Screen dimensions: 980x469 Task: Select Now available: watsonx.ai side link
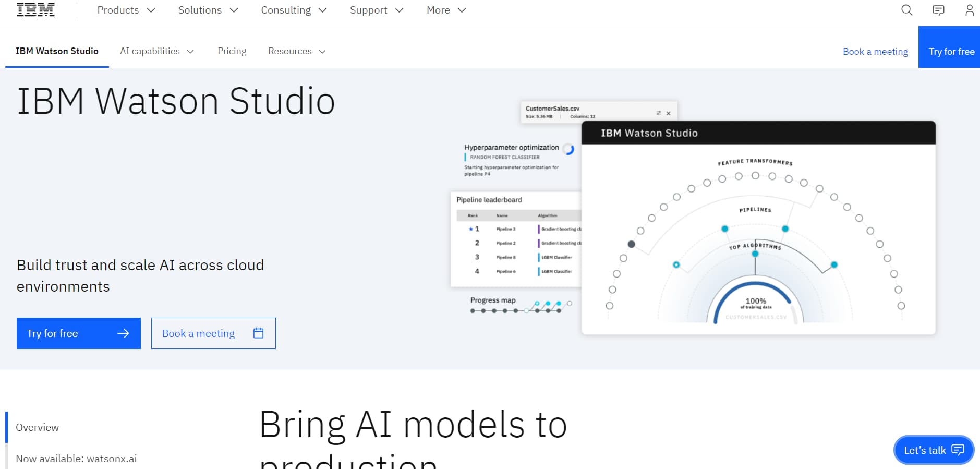pos(76,459)
